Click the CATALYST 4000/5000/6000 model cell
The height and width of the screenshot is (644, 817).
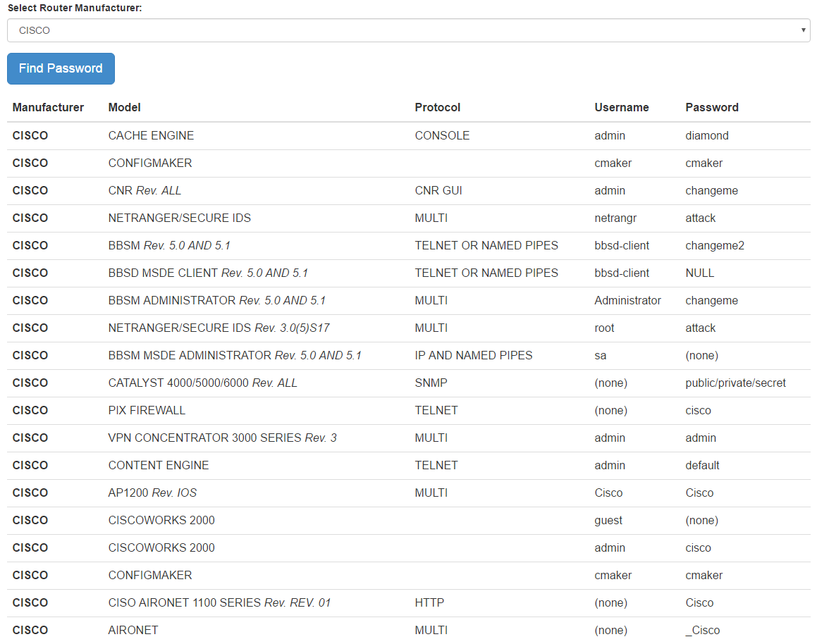click(203, 383)
